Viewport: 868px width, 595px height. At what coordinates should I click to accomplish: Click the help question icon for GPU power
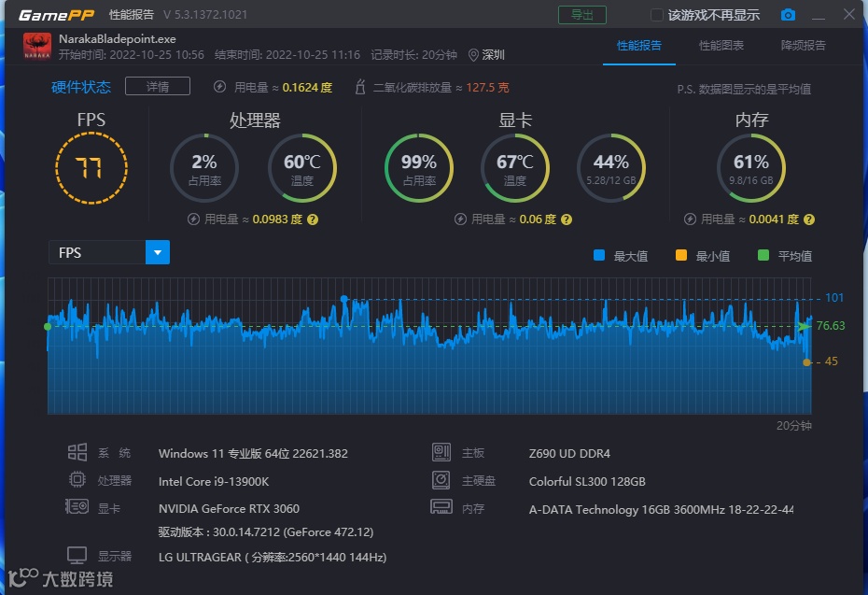pos(567,220)
